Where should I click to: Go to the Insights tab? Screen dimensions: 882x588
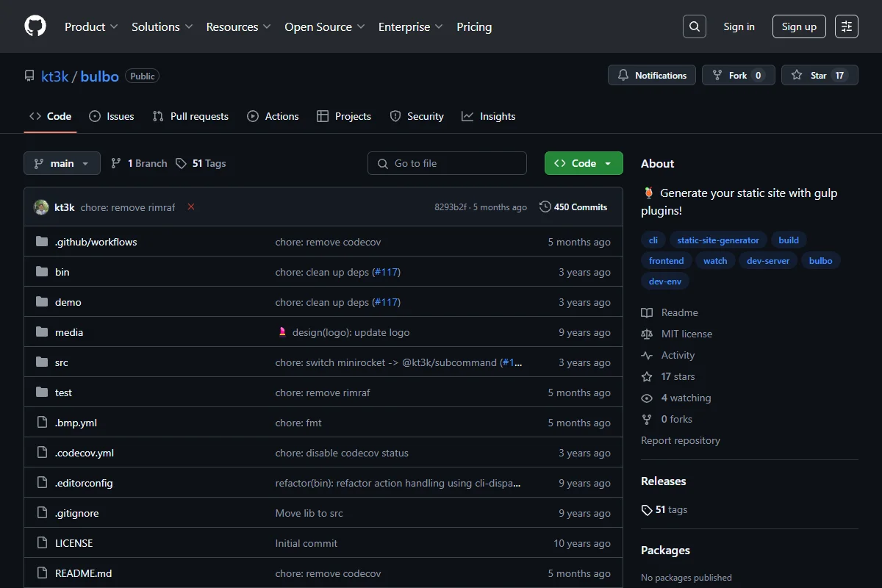coord(489,116)
